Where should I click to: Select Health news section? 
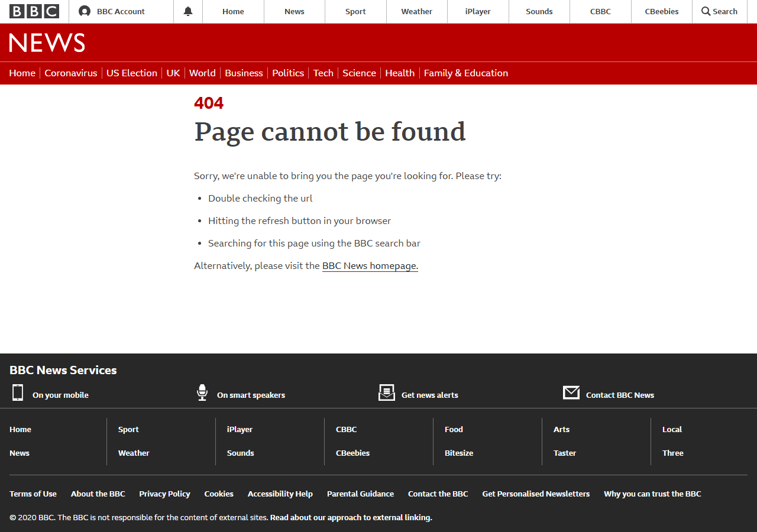click(400, 73)
